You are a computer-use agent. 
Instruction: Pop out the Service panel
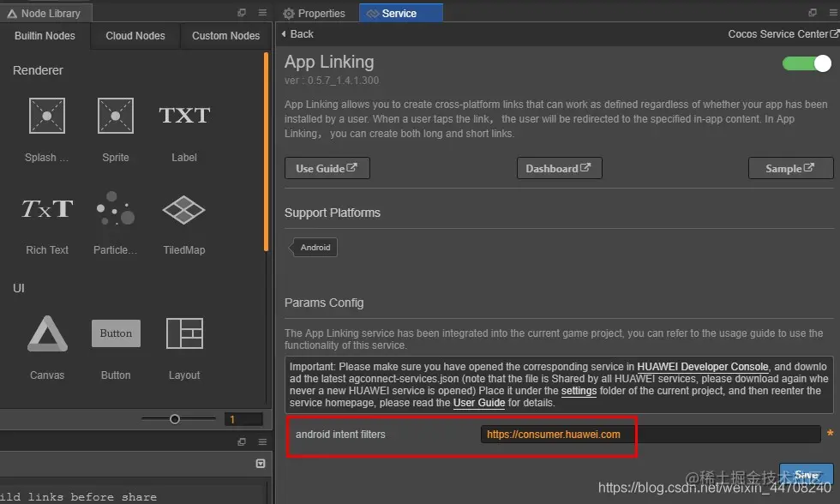click(x=813, y=12)
